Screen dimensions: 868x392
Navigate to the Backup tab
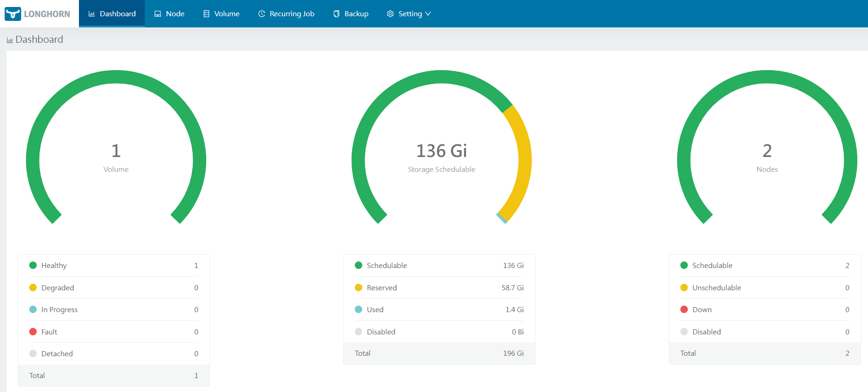click(351, 13)
